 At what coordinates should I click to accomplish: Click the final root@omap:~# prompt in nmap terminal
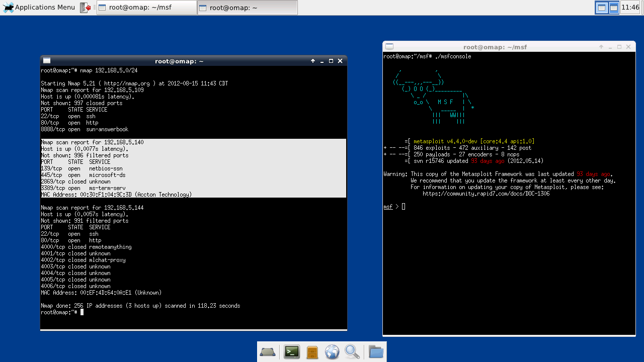59,312
